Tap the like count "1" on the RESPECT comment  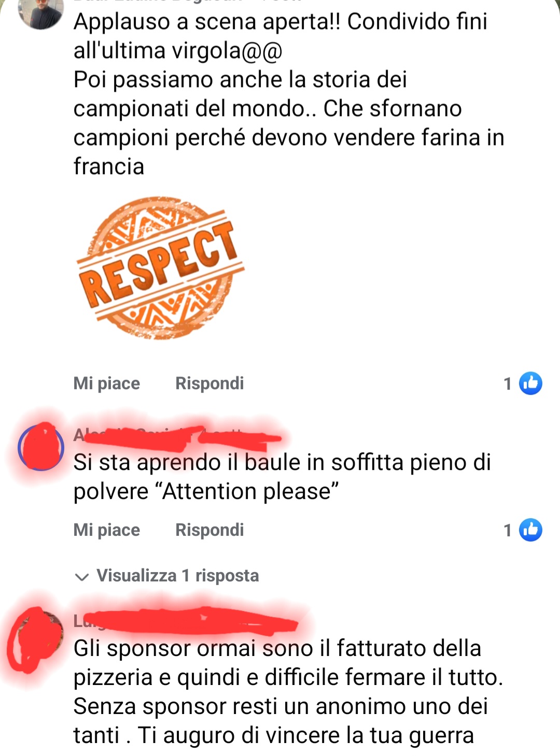508,384
